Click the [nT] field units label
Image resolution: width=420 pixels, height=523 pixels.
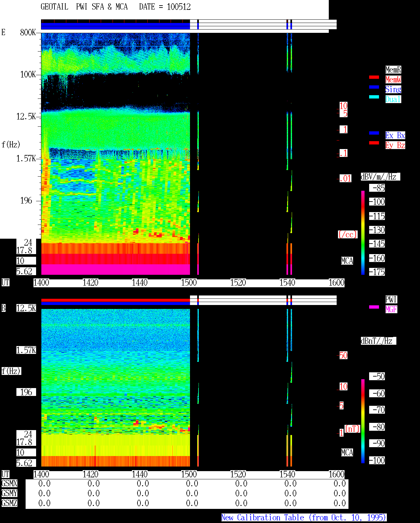(x=352, y=429)
